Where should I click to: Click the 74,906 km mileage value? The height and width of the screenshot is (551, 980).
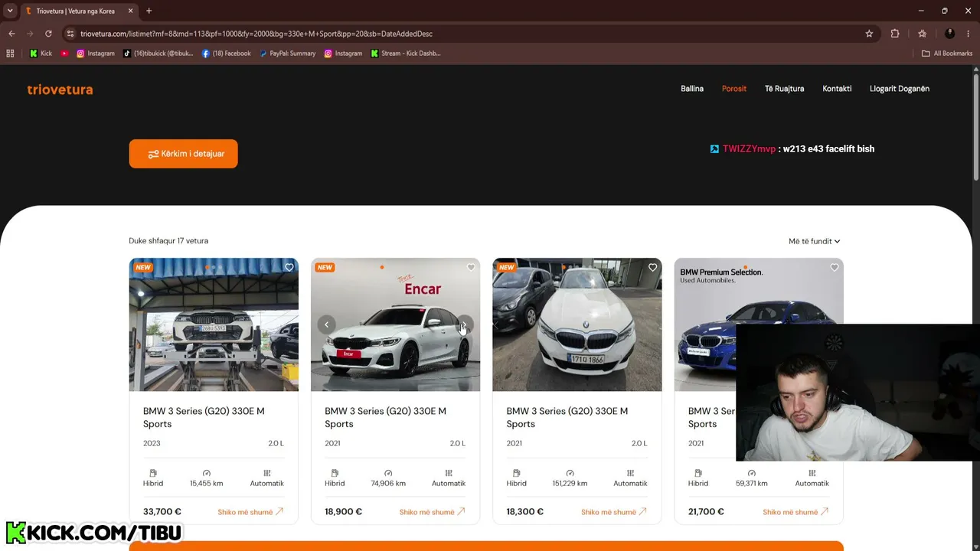[x=388, y=484]
